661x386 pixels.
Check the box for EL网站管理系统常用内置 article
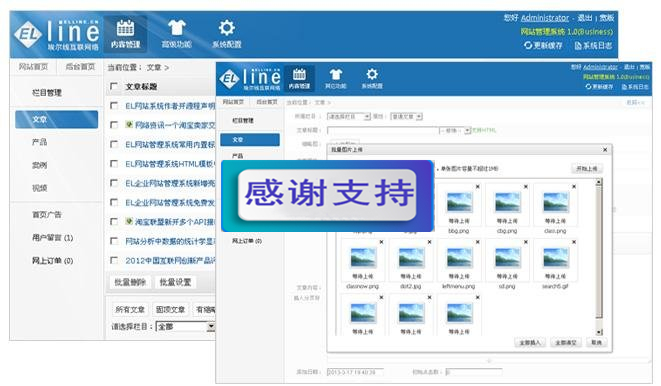click(x=114, y=144)
